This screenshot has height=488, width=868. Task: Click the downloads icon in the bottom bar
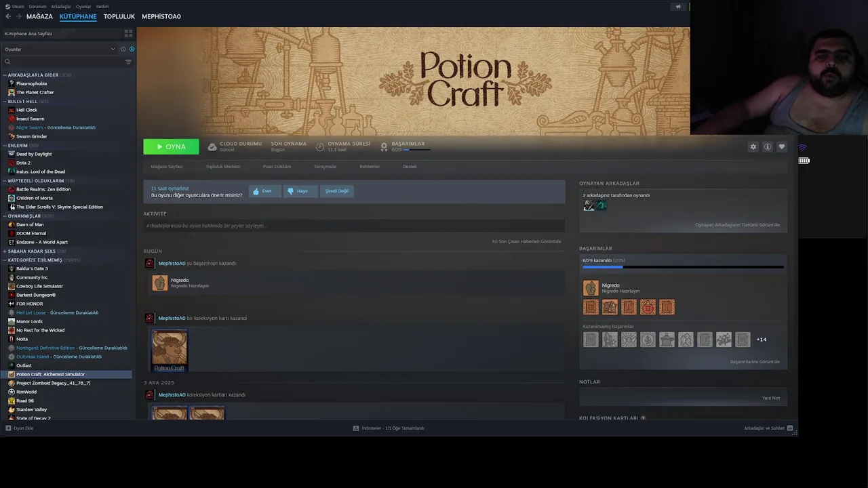click(356, 428)
